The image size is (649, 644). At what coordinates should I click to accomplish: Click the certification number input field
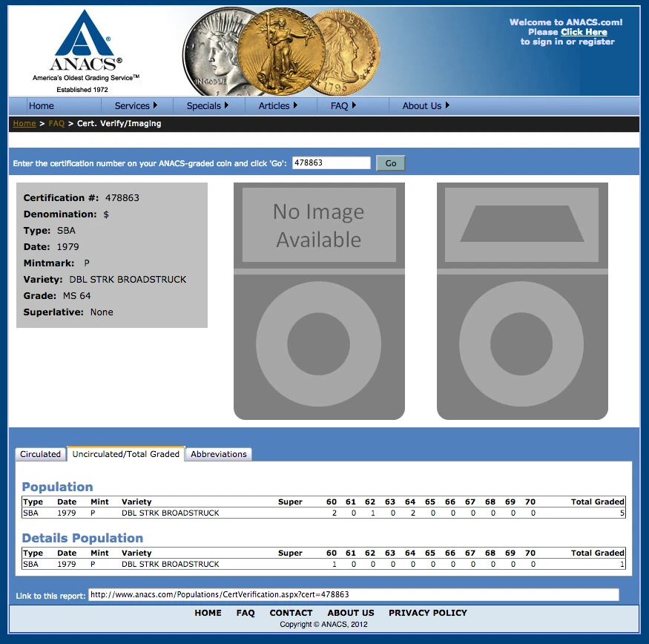click(331, 162)
